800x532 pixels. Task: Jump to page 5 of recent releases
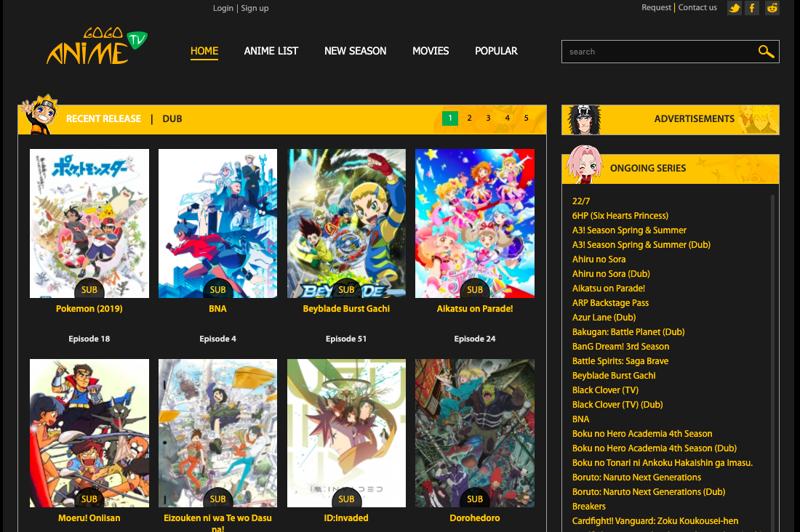(x=526, y=118)
